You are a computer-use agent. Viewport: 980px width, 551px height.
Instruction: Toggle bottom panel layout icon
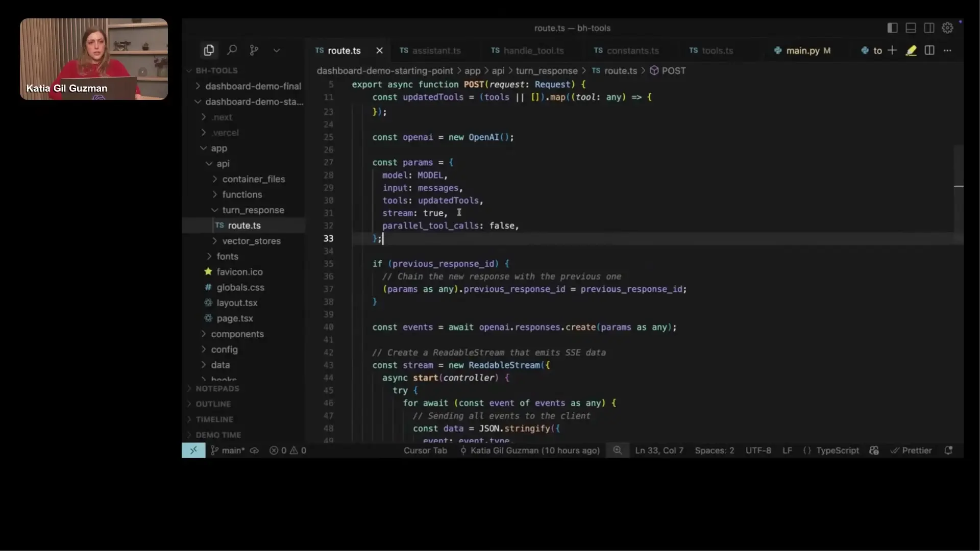[x=911, y=28]
